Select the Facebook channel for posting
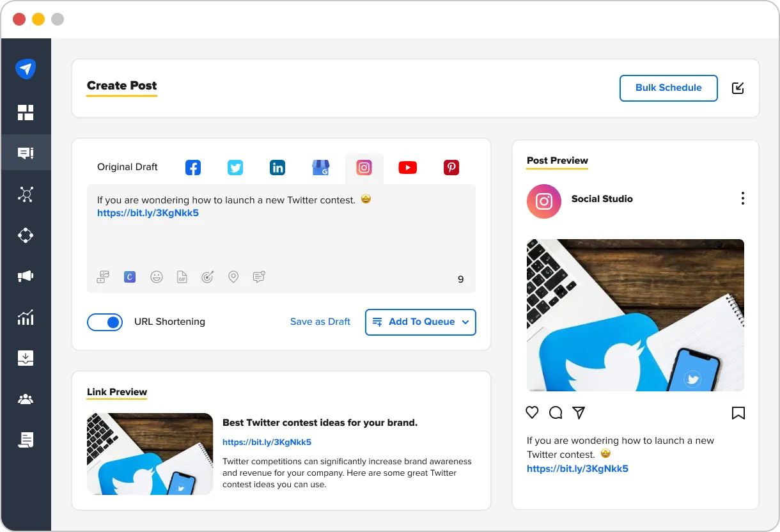Image resolution: width=780 pixels, height=532 pixels. (x=192, y=167)
